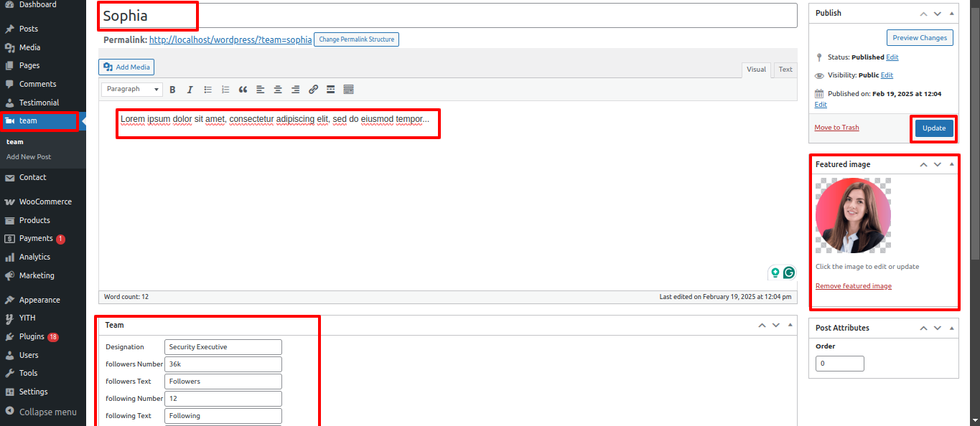Toggle the Publish panel with triangle arrow
980x426 pixels.
(952, 14)
